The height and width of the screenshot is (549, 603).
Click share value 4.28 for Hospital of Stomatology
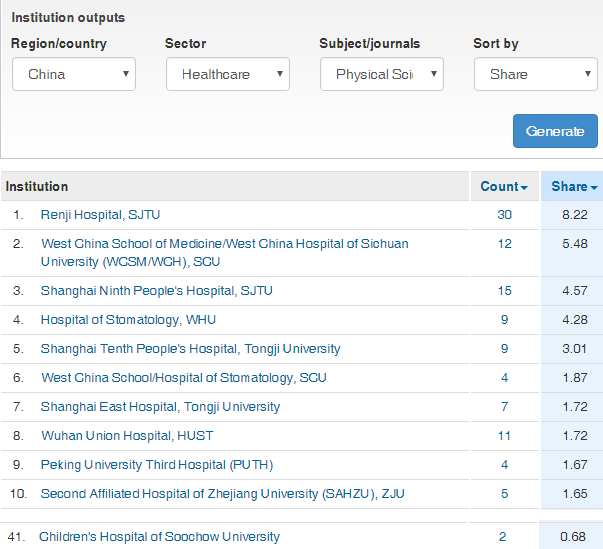pos(575,320)
